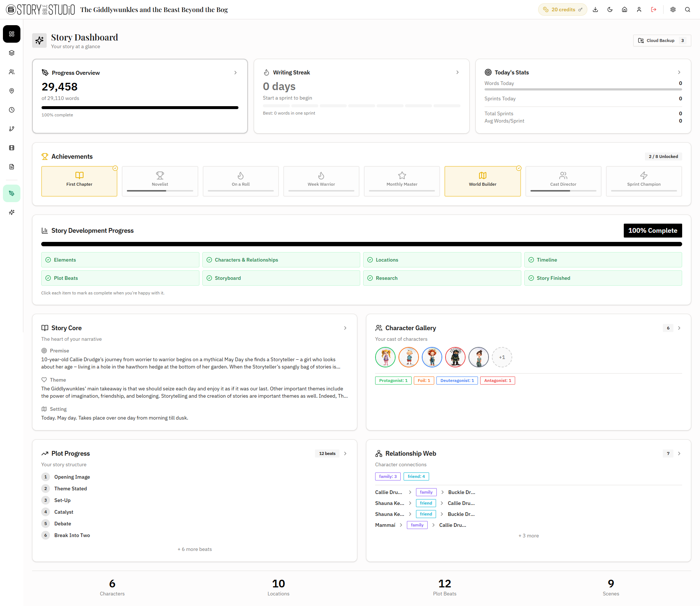
Task: Open the sparkles AI sidebar icon
Action: tap(12, 212)
